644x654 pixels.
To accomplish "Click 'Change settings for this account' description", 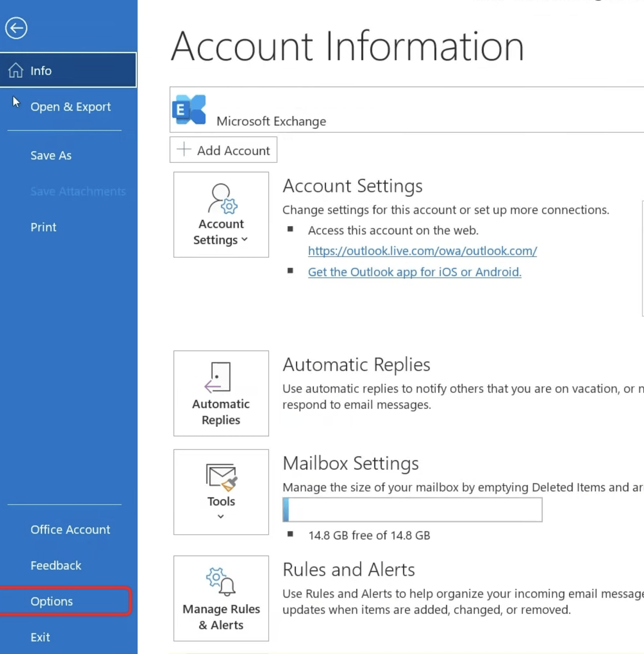I will coord(446,210).
